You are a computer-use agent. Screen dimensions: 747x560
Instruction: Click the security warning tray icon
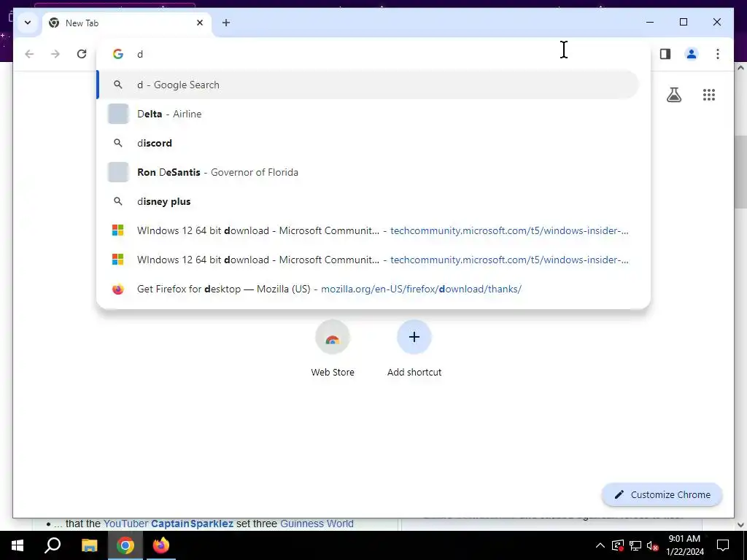click(617, 545)
